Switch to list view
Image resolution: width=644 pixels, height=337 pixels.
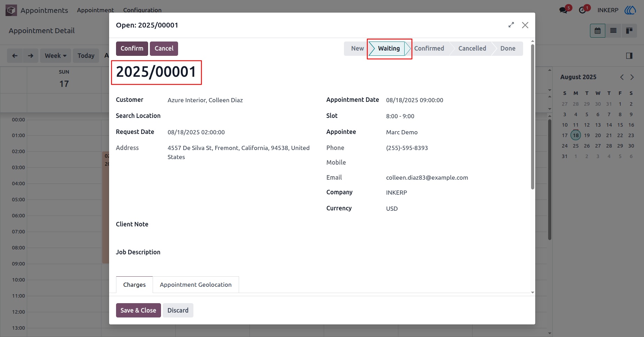[613, 31]
